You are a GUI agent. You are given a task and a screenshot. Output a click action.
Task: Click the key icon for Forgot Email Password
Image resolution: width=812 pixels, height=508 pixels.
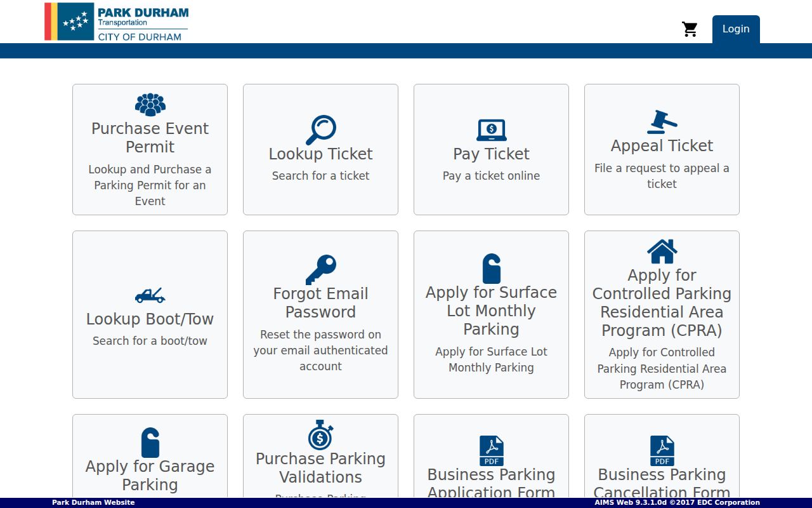coord(321,270)
